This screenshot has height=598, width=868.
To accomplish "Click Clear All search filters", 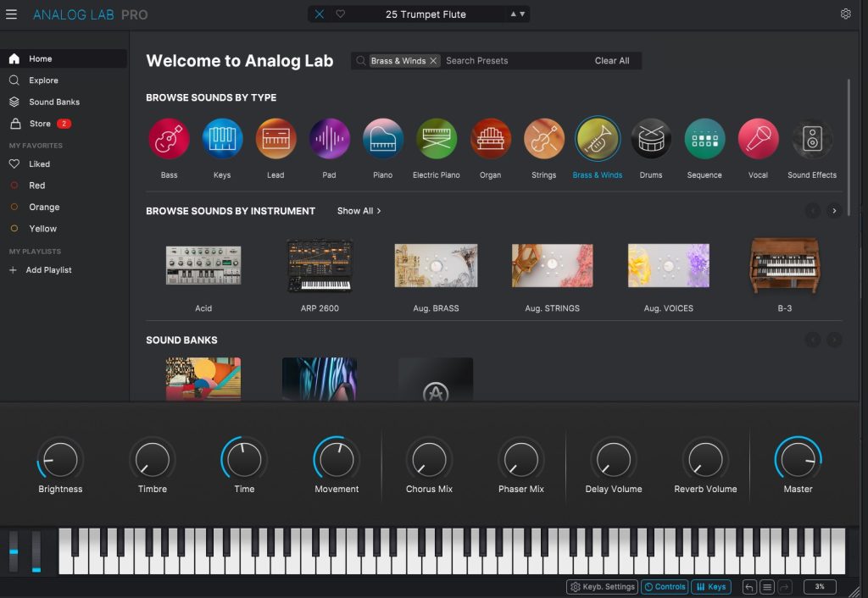I will (x=611, y=61).
